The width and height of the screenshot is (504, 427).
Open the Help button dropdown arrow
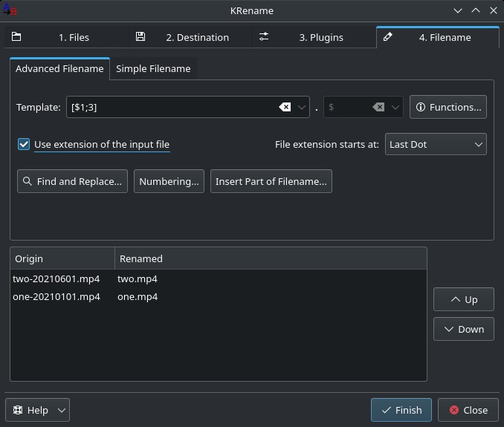pyautogui.click(x=62, y=410)
